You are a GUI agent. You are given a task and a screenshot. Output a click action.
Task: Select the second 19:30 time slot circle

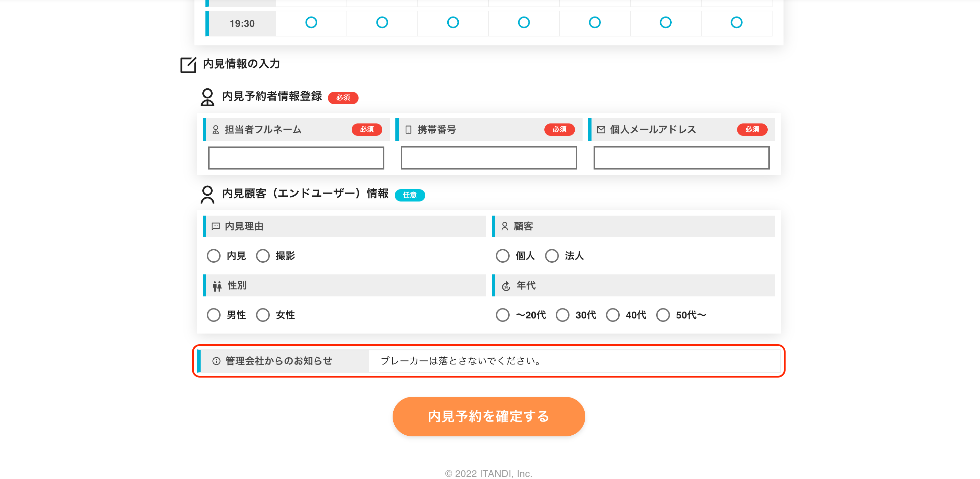382,22
